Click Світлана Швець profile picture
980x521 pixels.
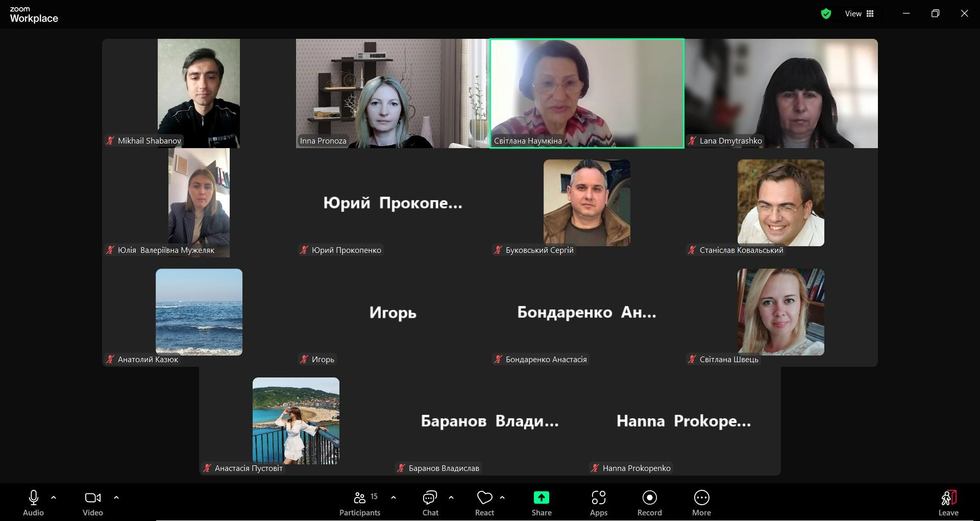point(781,312)
